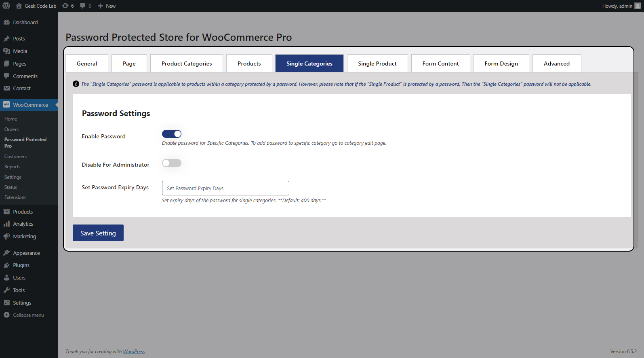Click the Geek Code Lab site name
The height and width of the screenshot is (358, 644).
coord(40,6)
